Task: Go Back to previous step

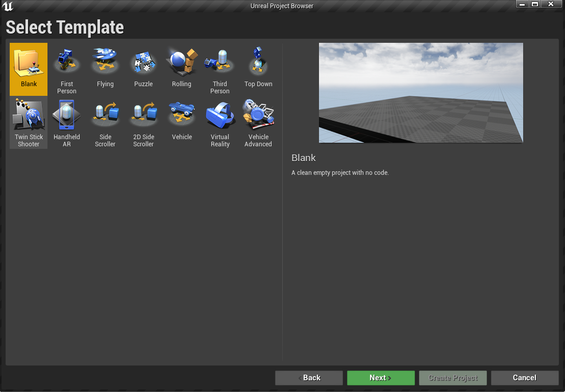Action: [x=309, y=378]
